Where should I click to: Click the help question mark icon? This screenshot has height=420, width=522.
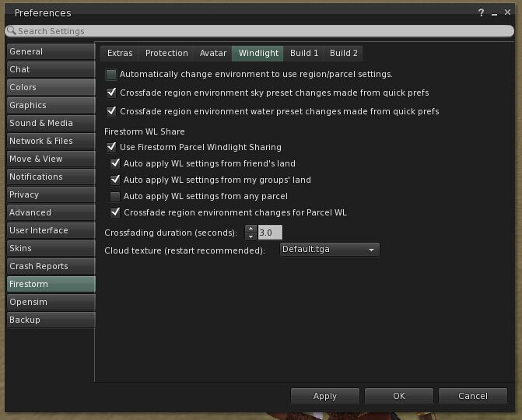pyautogui.click(x=481, y=12)
